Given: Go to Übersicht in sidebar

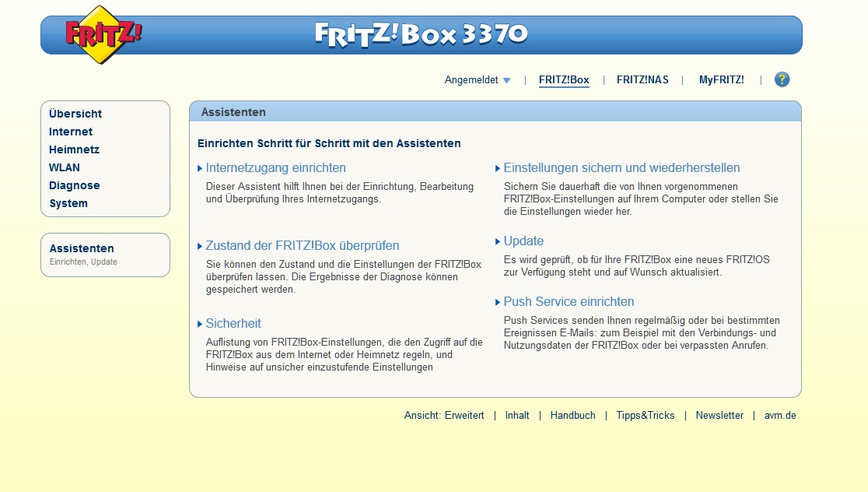Looking at the screenshot, I should click(75, 114).
